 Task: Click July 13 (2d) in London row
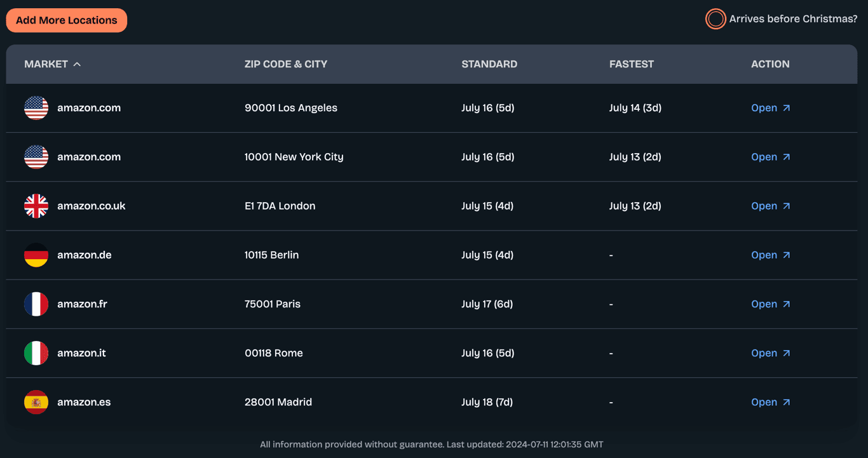click(635, 206)
